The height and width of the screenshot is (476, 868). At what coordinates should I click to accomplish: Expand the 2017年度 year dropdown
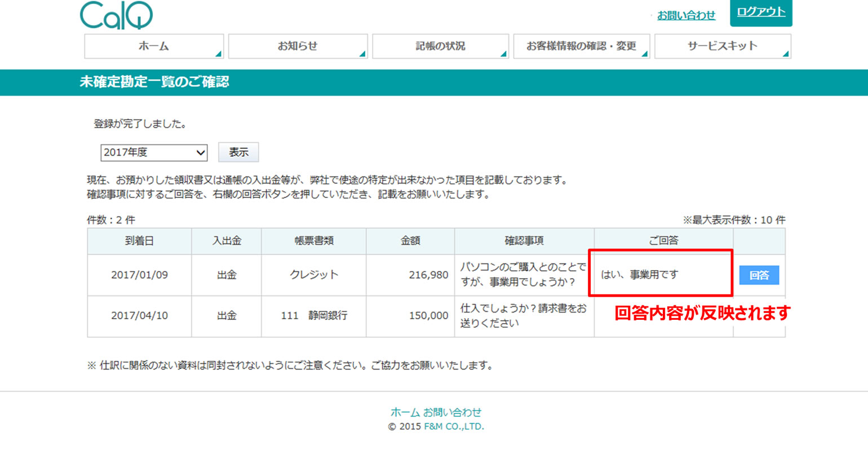(154, 152)
